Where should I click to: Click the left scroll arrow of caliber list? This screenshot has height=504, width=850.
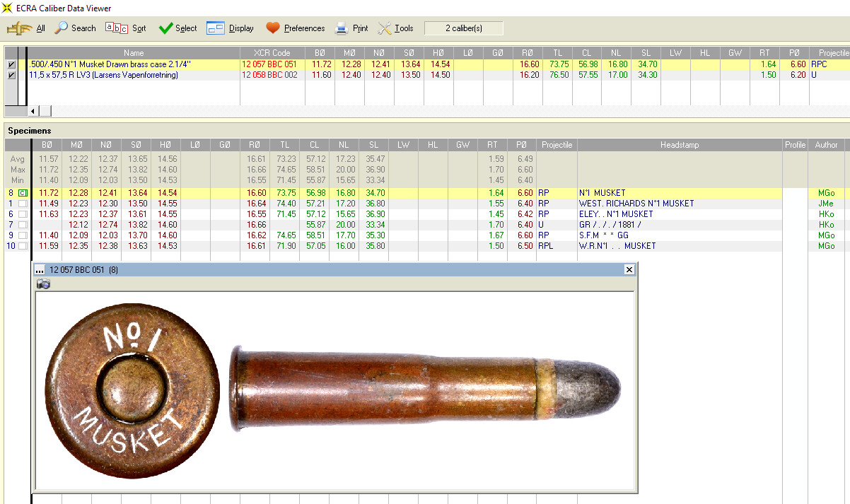33,111
